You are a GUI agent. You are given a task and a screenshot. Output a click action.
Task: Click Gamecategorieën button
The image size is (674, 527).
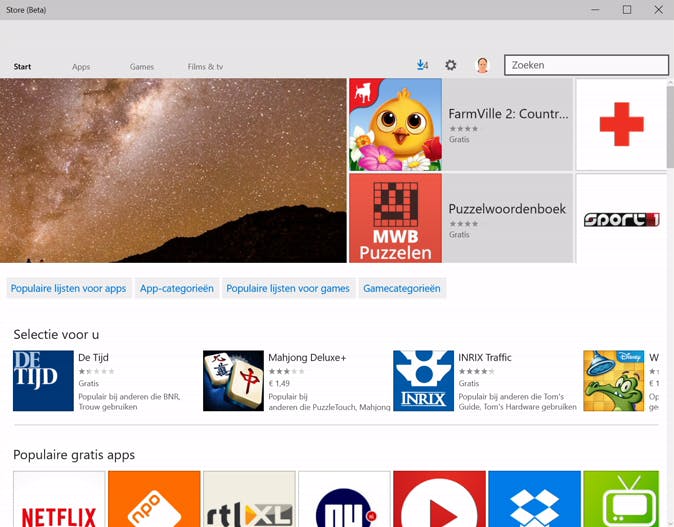coord(402,288)
